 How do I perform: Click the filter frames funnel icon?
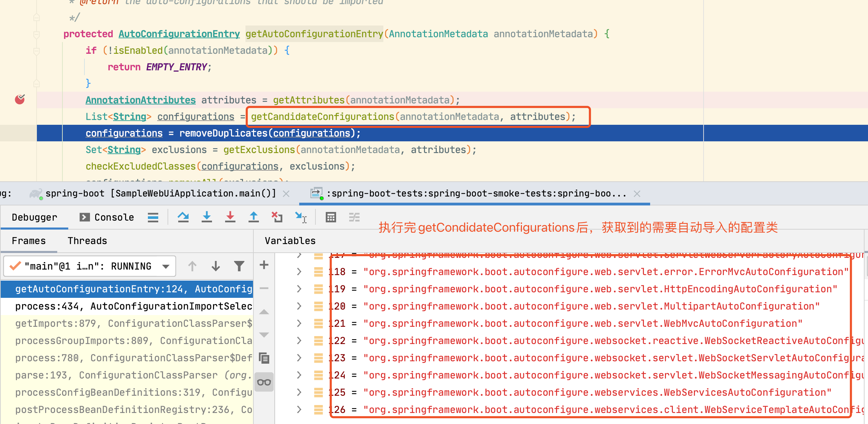click(x=239, y=266)
